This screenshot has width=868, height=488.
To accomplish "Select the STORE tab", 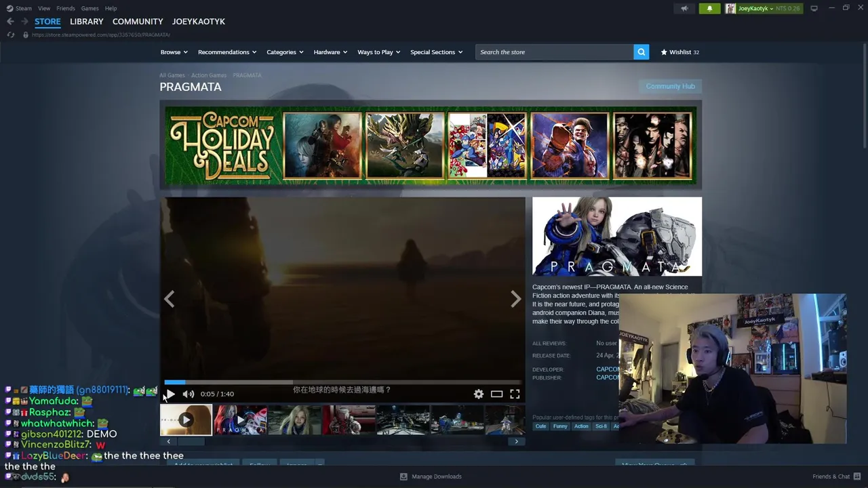I will [x=47, y=22].
